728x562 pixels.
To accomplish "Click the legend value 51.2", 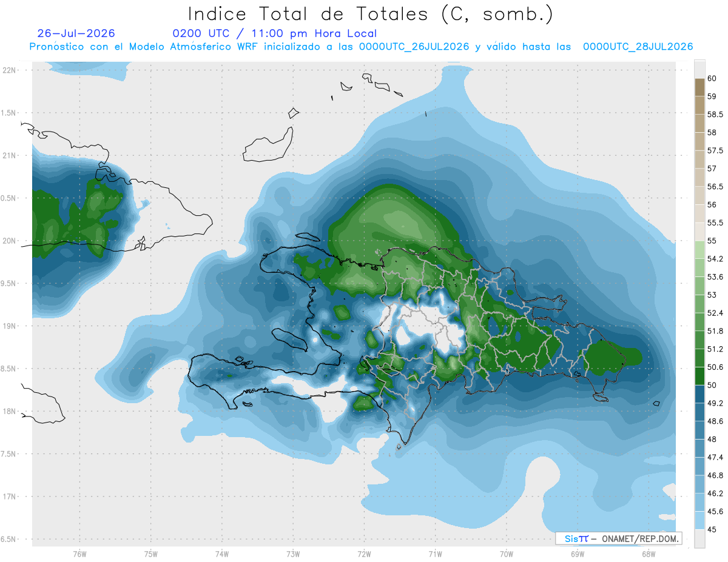I will pos(716,349).
